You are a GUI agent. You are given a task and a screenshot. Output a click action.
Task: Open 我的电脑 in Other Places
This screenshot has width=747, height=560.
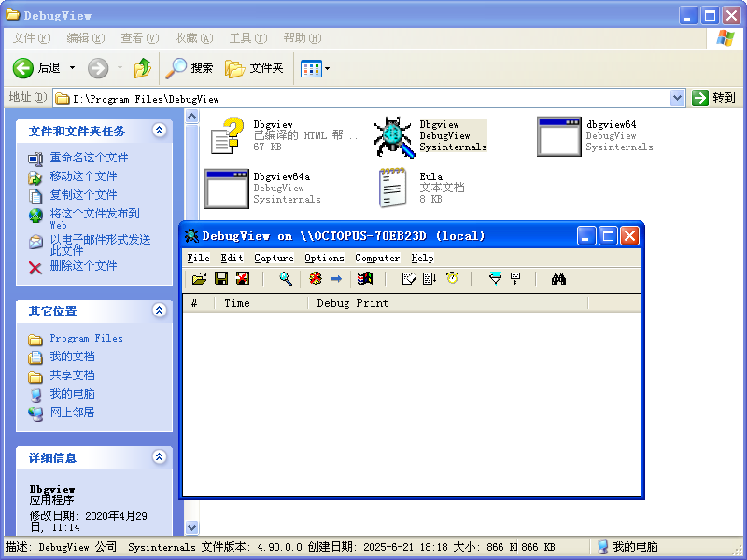(x=73, y=394)
